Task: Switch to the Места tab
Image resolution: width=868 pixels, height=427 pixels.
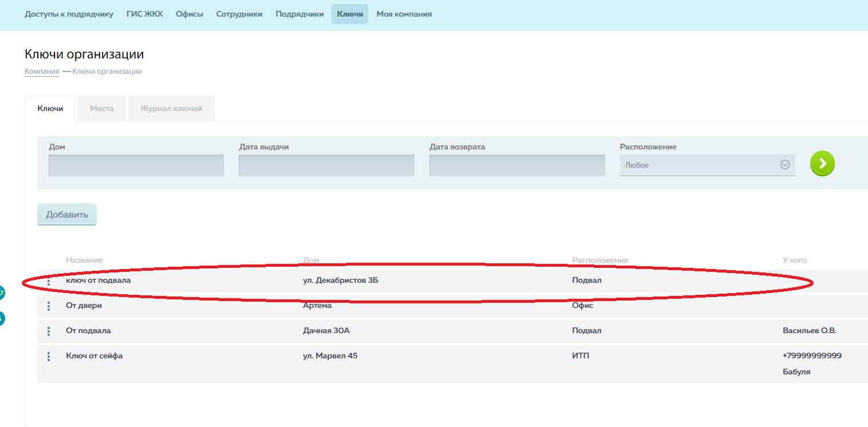Action: [x=101, y=109]
